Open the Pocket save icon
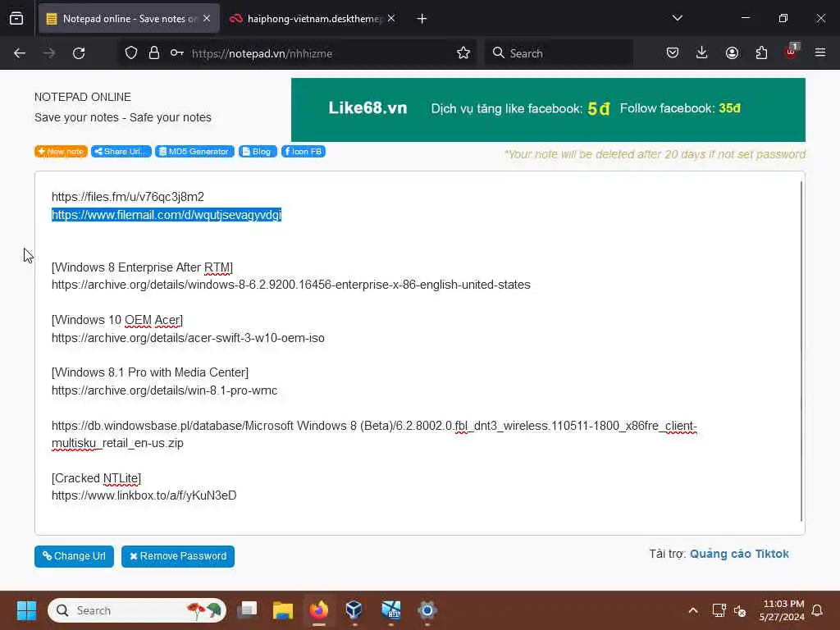 (673, 53)
